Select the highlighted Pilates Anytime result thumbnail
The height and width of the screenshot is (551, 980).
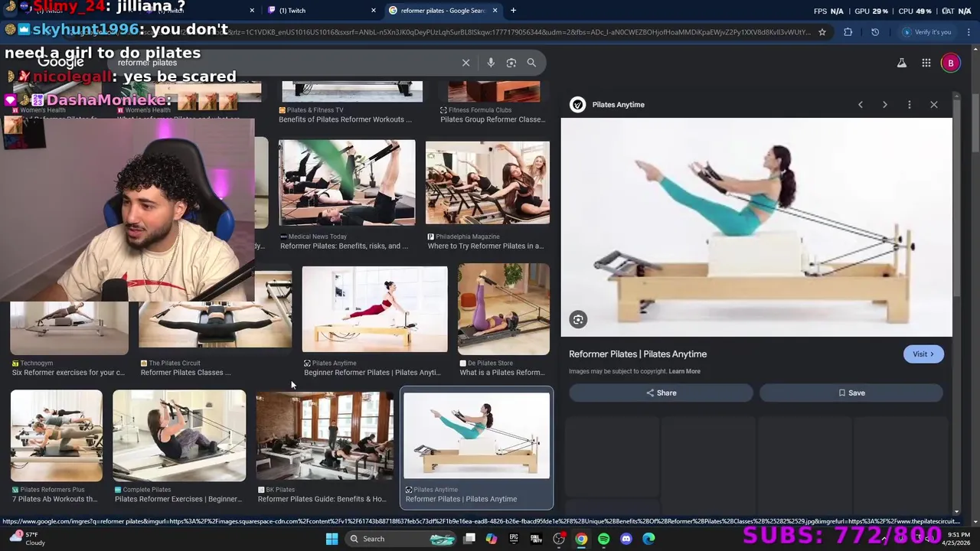(476, 435)
